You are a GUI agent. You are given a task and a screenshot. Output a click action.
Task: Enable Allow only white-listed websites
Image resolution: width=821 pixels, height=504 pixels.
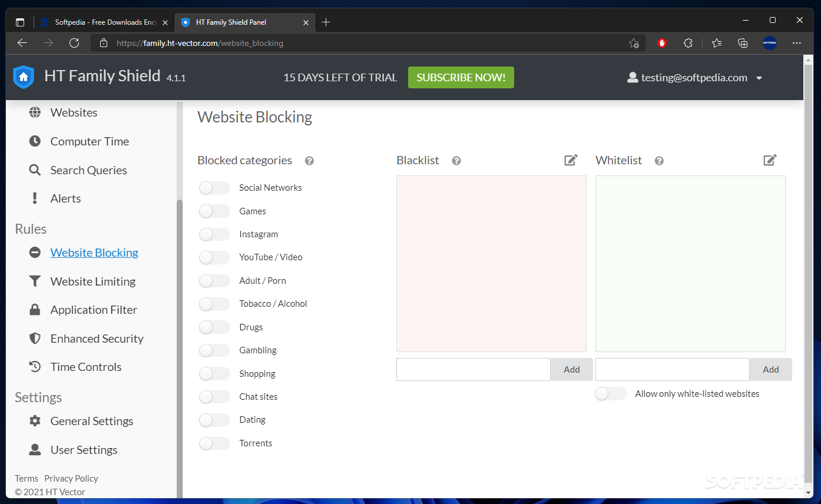tap(610, 394)
